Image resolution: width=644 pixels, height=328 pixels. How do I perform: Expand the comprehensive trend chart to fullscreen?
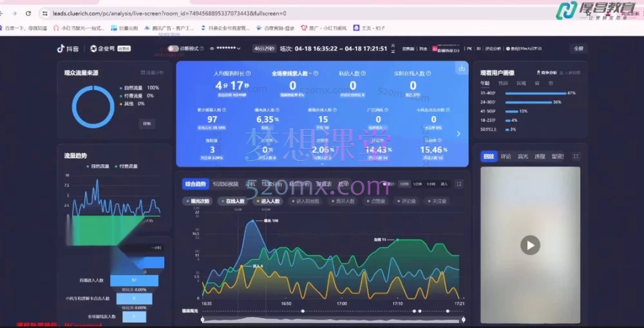459,184
